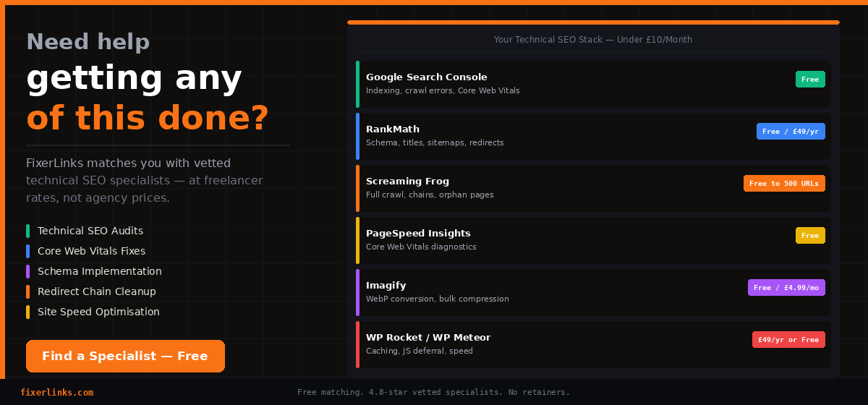Select the Site Speed Optimisation list item
Viewport: 868px width, 405px height.
[x=93, y=312]
